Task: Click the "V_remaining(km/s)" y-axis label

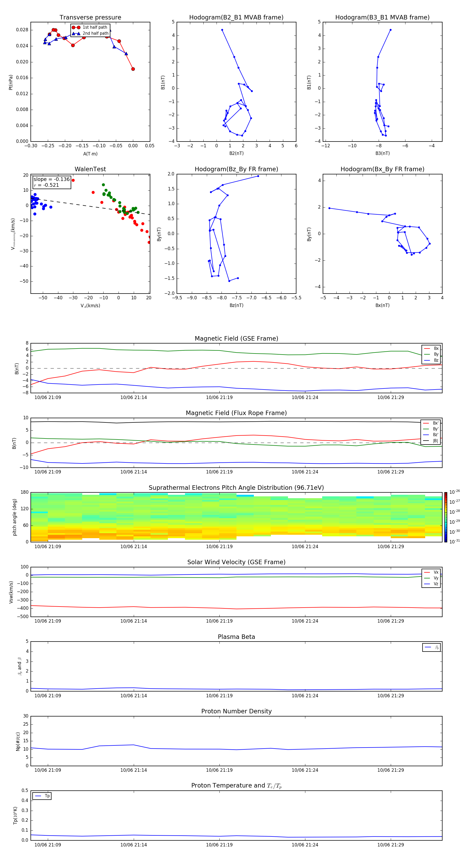Action: [13, 234]
